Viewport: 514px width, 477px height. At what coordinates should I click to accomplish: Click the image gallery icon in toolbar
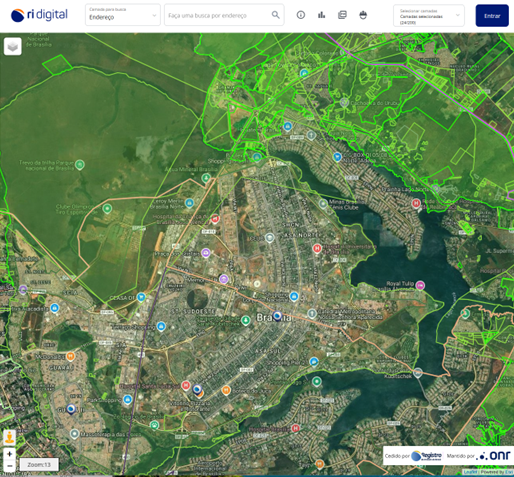[342, 15]
